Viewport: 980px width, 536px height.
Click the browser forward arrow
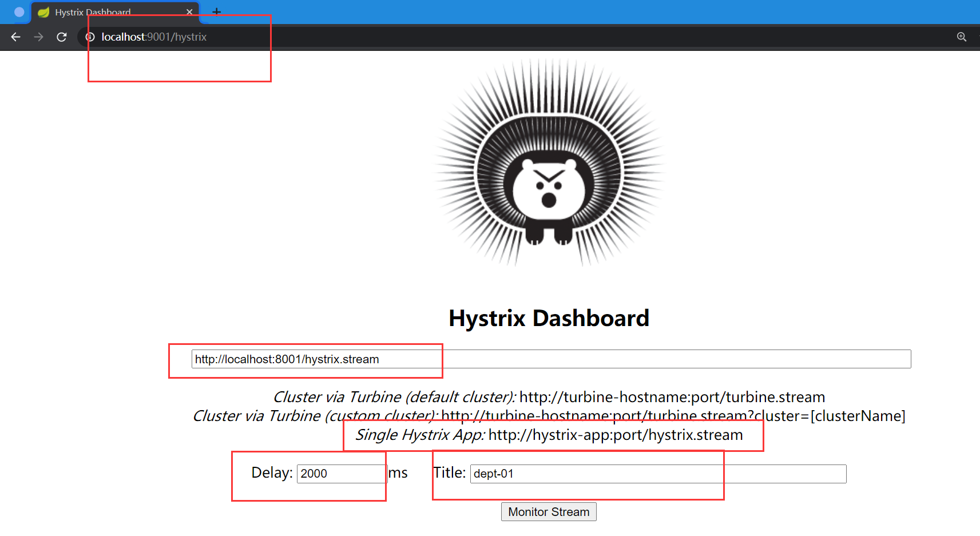pos(38,37)
